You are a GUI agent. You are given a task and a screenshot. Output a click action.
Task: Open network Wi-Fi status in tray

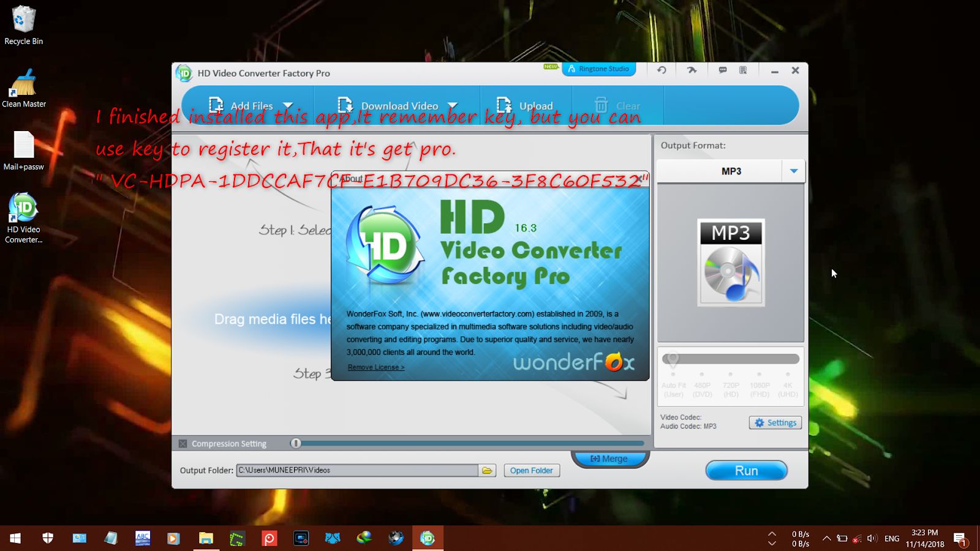pyautogui.click(x=858, y=539)
